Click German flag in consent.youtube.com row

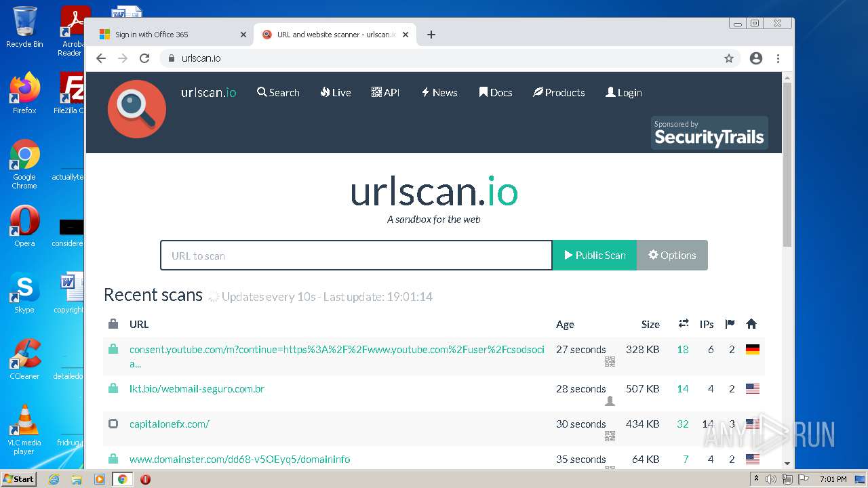(x=752, y=350)
